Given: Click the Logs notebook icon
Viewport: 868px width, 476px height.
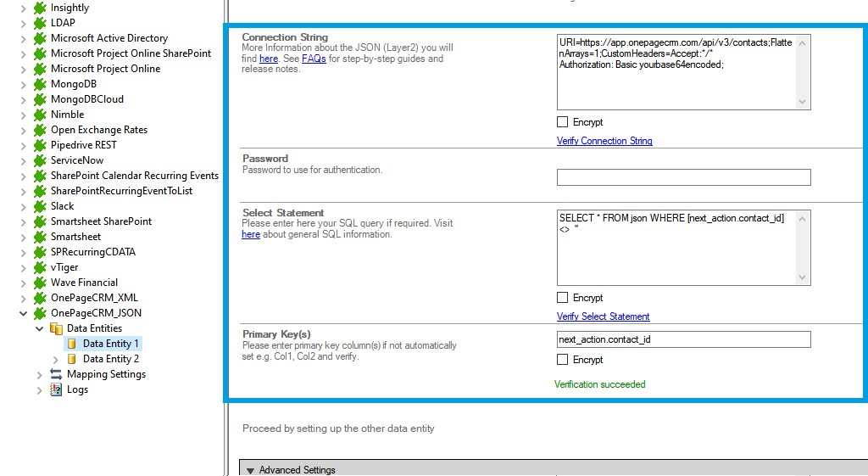Looking at the screenshot, I should tap(56, 389).
